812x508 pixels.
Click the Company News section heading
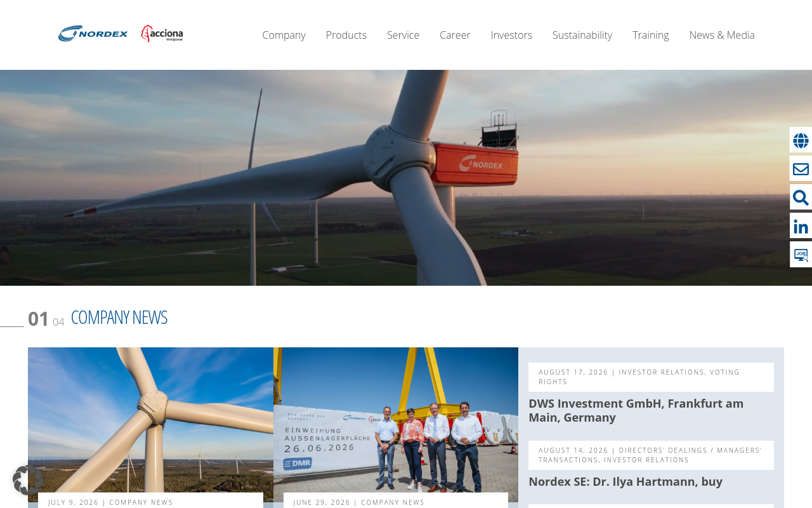point(119,317)
